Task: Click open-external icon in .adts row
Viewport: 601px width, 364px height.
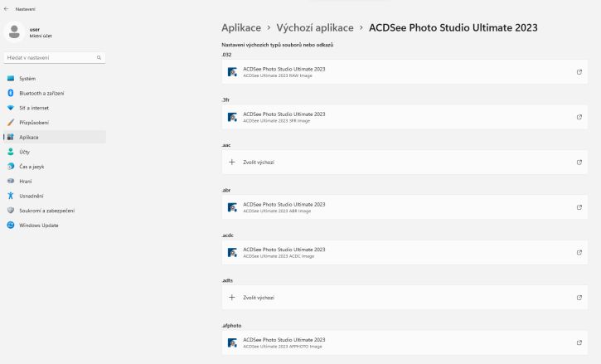Action: tap(579, 298)
